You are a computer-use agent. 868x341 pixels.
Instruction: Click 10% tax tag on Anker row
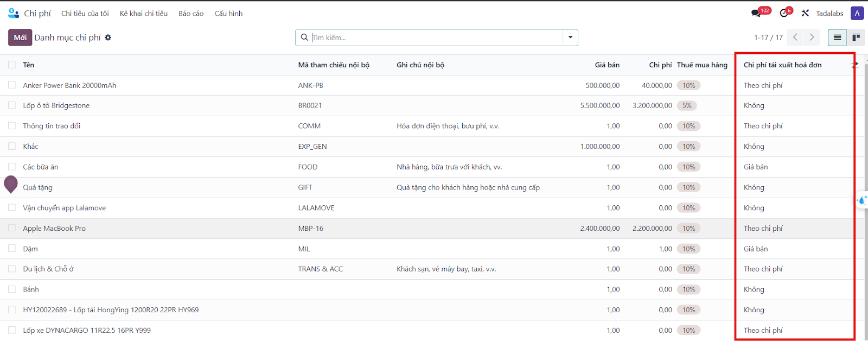coord(689,85)
